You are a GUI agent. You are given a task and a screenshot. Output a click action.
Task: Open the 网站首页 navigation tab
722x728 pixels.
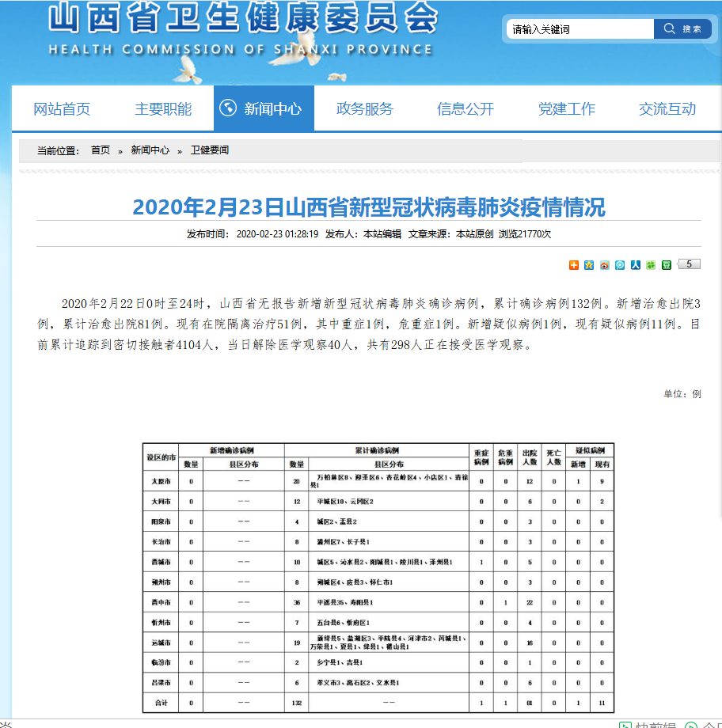[x=62, y=109]
